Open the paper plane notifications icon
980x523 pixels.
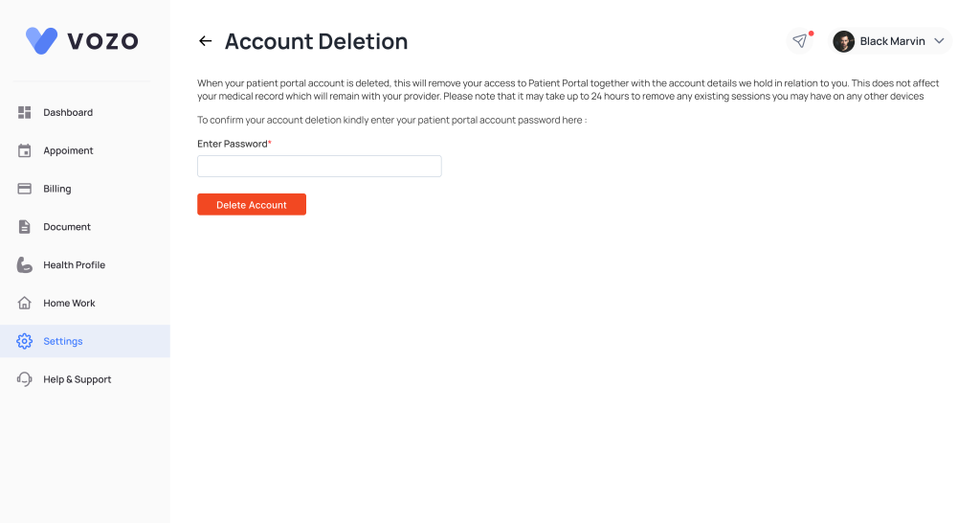[x=800, y=41]
